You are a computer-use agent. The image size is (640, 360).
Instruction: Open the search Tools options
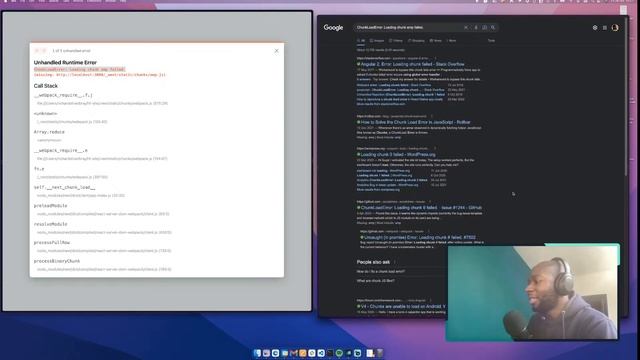(491, 40)
